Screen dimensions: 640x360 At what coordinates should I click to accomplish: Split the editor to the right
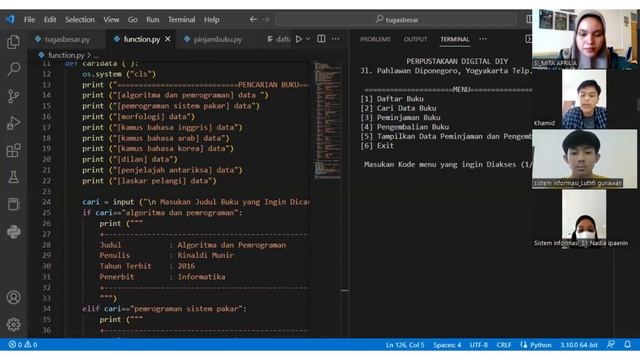coord(321,39)
